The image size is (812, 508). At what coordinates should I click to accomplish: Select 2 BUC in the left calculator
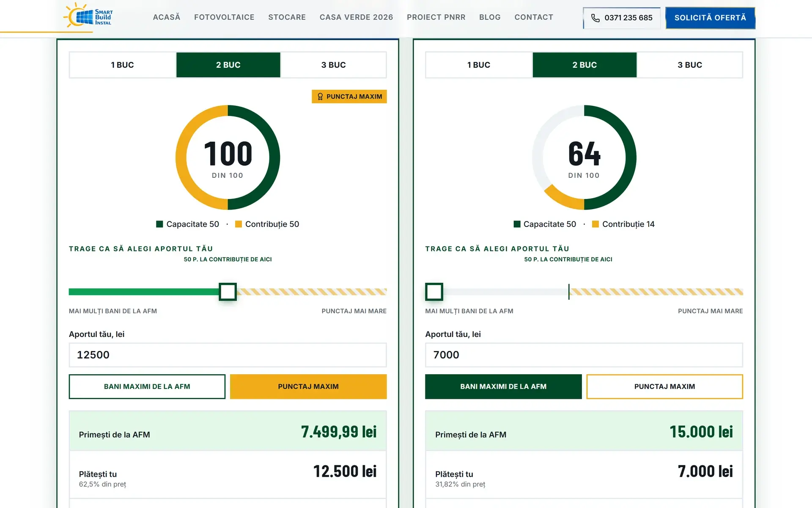[x=228, y=65]
